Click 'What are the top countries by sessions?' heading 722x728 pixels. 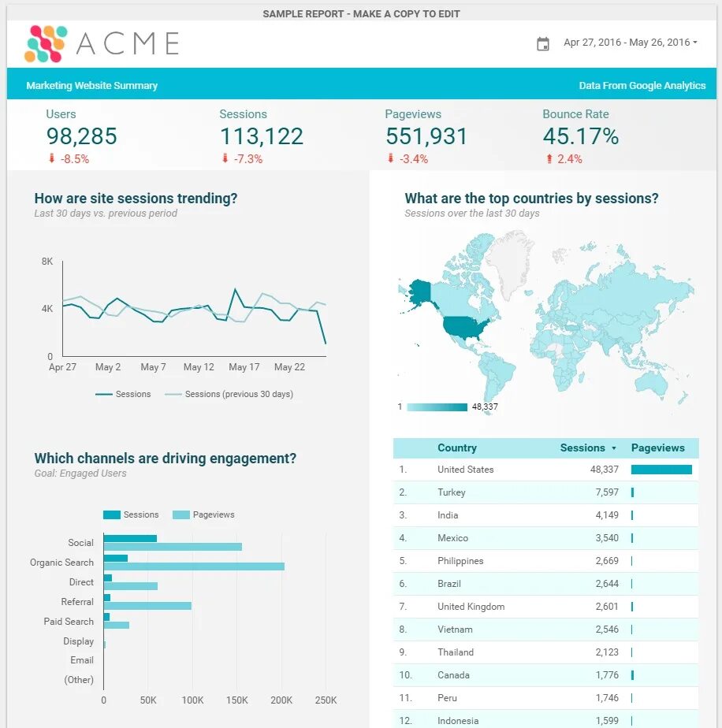click(x=531, y=199)
